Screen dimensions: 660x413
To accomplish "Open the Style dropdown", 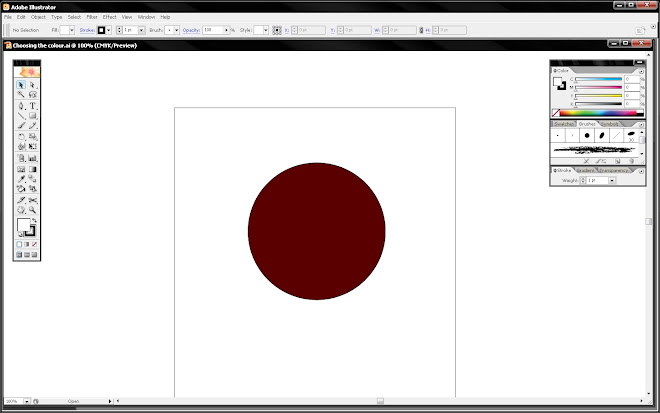I will [266, 30].
